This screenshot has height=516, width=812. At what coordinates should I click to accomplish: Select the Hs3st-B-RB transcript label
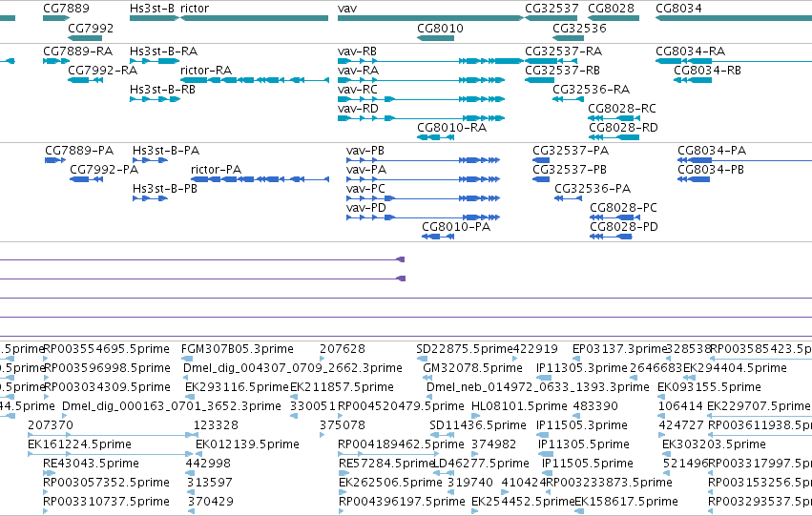(x=162, y=90)
